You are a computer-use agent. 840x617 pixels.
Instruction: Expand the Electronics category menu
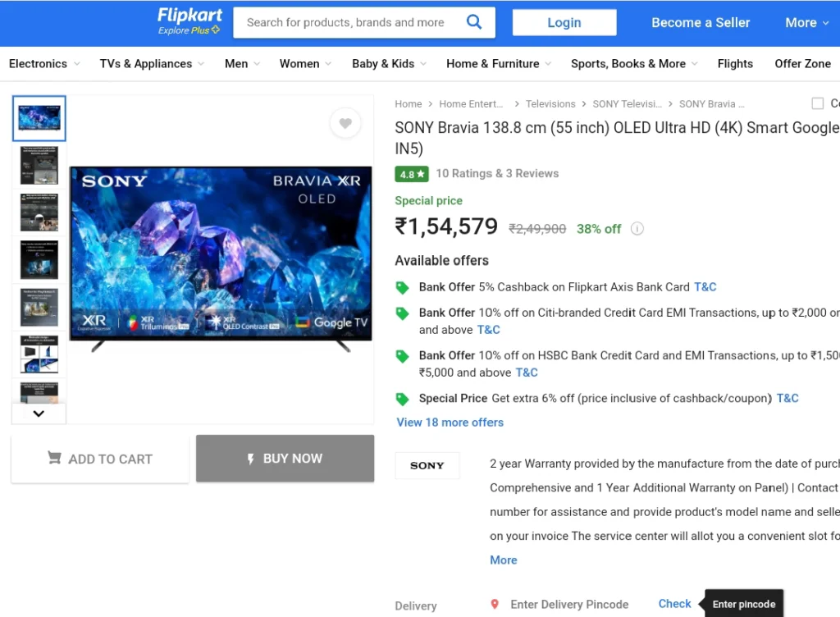pos(44,64)
